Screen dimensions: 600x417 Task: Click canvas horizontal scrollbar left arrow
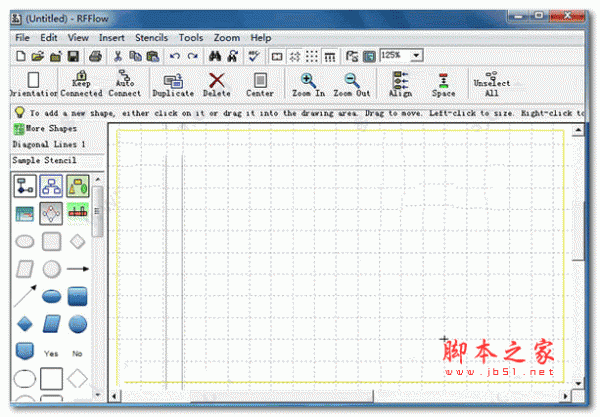click(114, 396)
